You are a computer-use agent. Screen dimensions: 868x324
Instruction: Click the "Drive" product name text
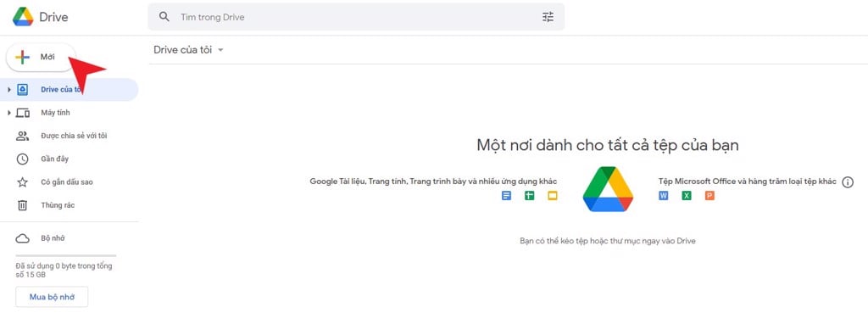coord(53,17)
